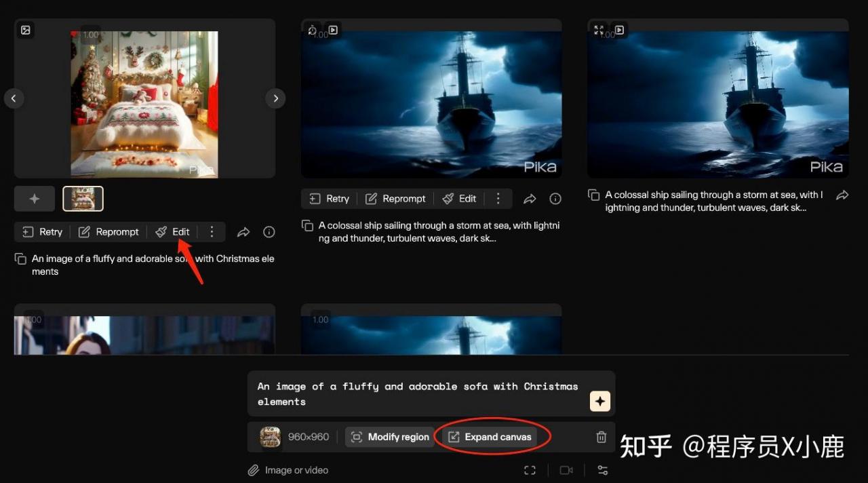Click Reprompt under the second ship video
Viewport: 868px width, 483px height.
(x=396, y=199)
